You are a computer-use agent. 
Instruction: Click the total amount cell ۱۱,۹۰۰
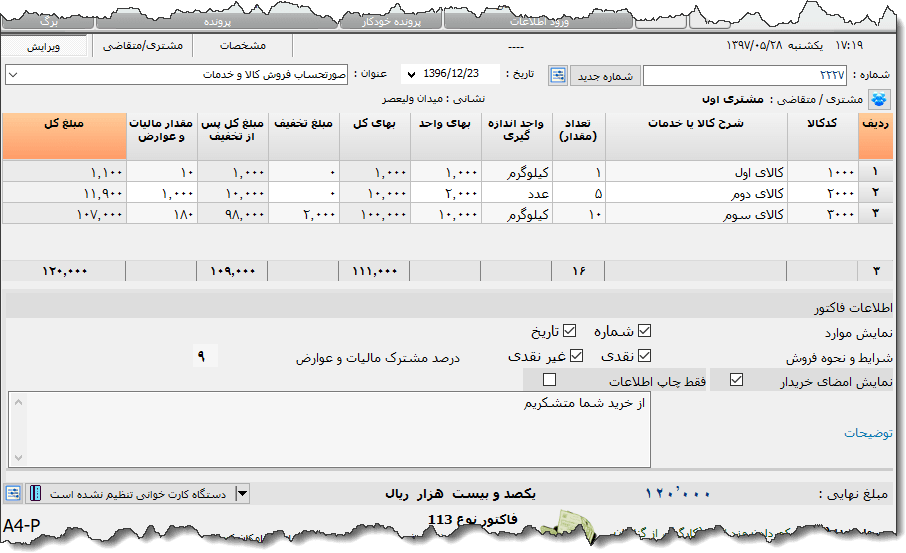pyautogui.click(x=64, y=193)
